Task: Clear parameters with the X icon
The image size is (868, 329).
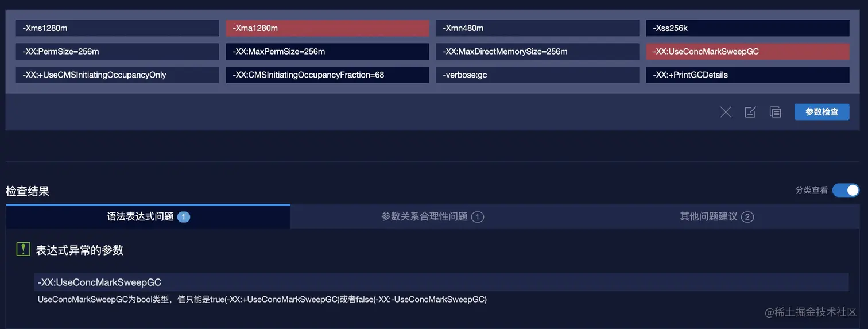Action: pos(726,112)
